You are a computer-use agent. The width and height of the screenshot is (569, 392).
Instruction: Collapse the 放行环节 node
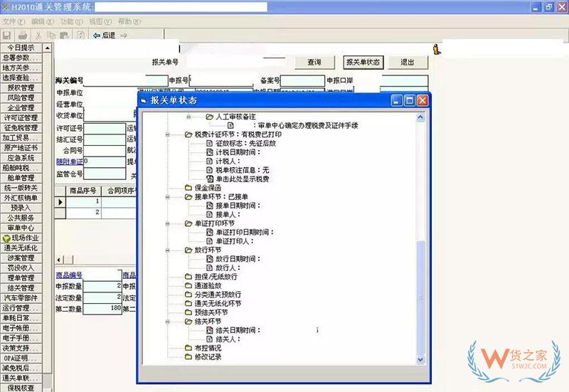coord(168,250)
